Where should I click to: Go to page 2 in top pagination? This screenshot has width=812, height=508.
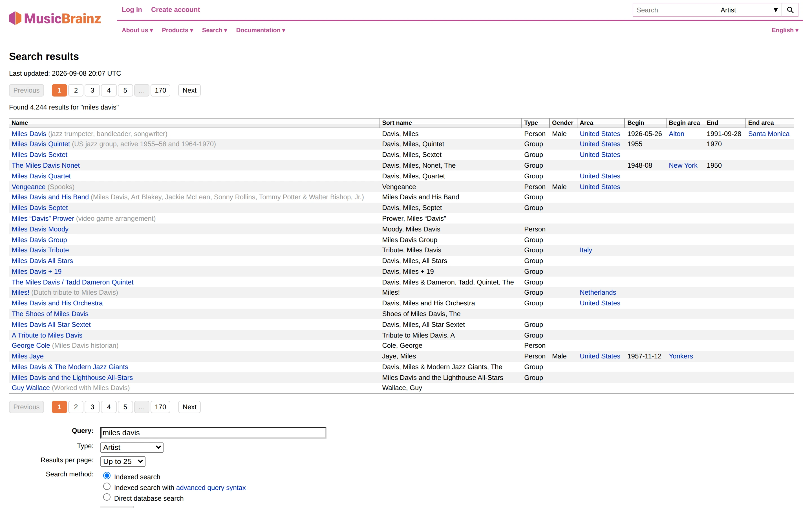(76, 90)
